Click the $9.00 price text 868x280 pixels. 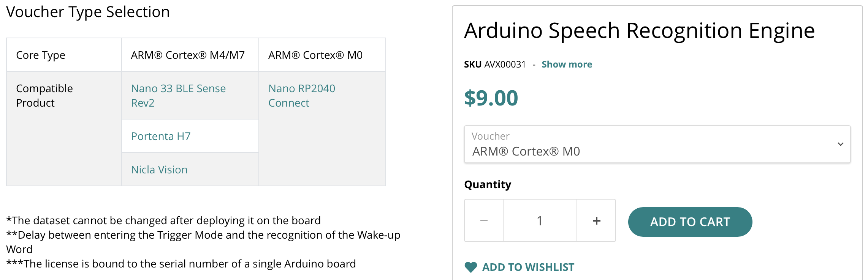(491, 98)
